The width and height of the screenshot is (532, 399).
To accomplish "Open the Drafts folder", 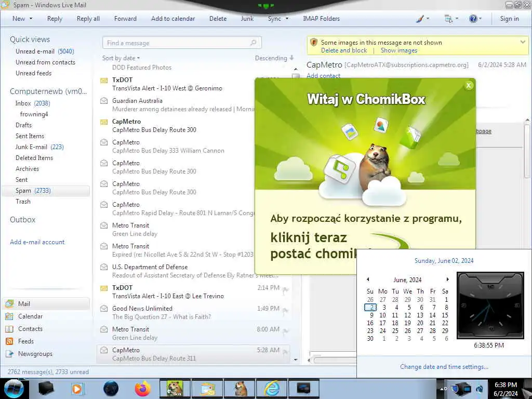I will pos(23,125).
